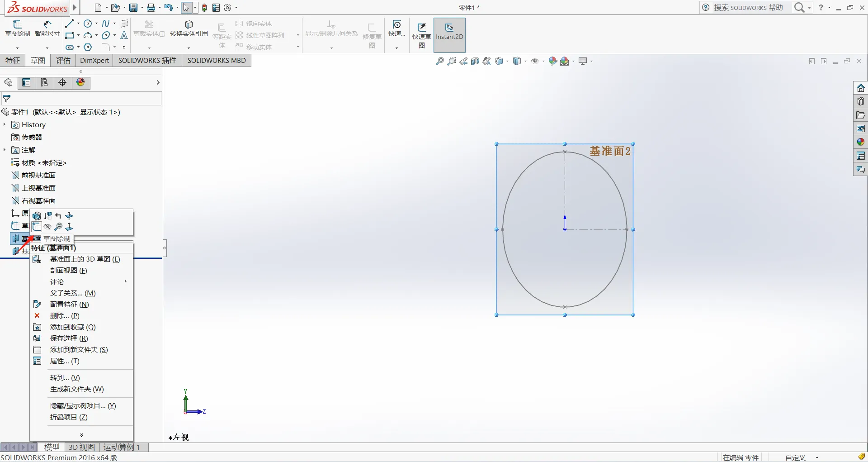
Task: Open the ConfigurationManager tab icon
Action: tap(44, 82)
